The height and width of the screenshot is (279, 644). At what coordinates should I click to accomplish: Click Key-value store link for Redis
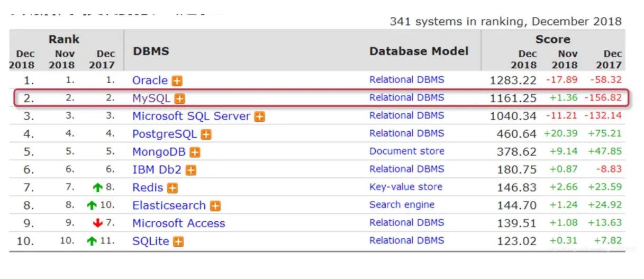pos(405,187)
